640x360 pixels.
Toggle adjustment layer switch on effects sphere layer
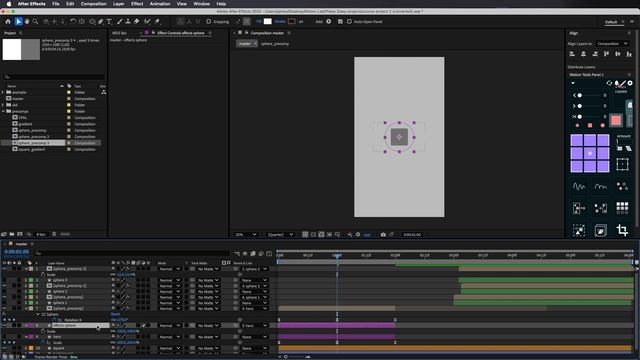(143, 325)
